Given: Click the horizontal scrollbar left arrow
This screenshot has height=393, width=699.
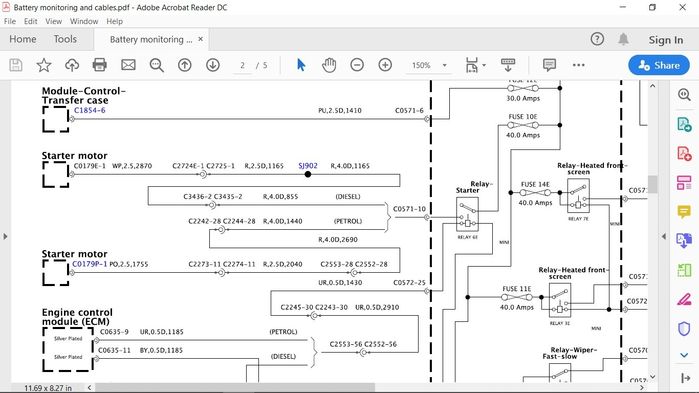Looking at the screenshot, I should (x=90, y=388).
